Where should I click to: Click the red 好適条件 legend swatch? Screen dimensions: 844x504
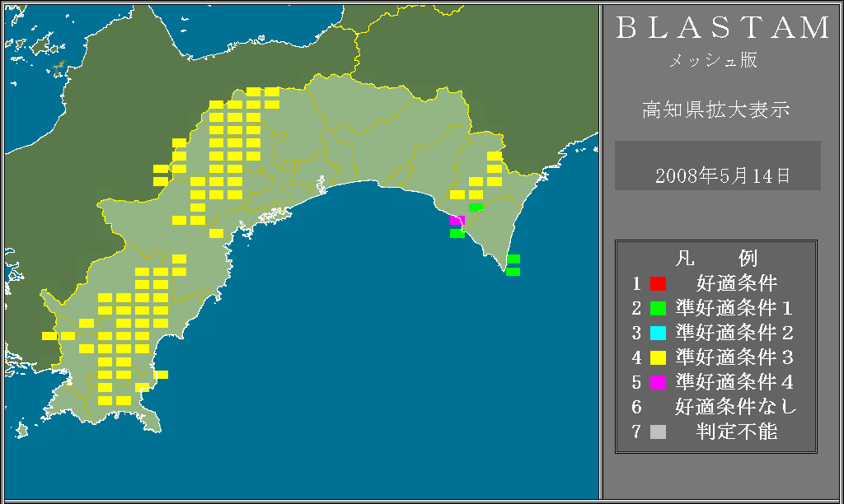point(658,283)
